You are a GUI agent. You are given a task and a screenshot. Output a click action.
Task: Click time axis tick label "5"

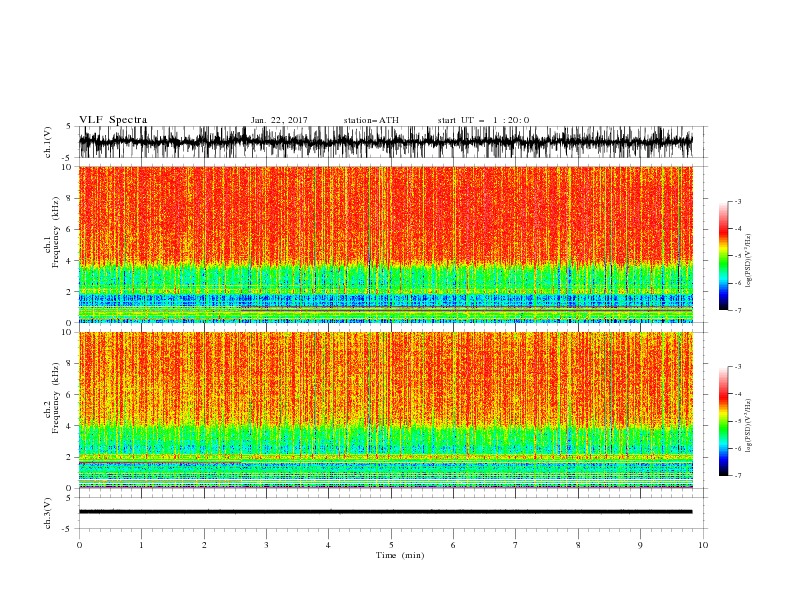pyautogui.click(x=391, y=545)
